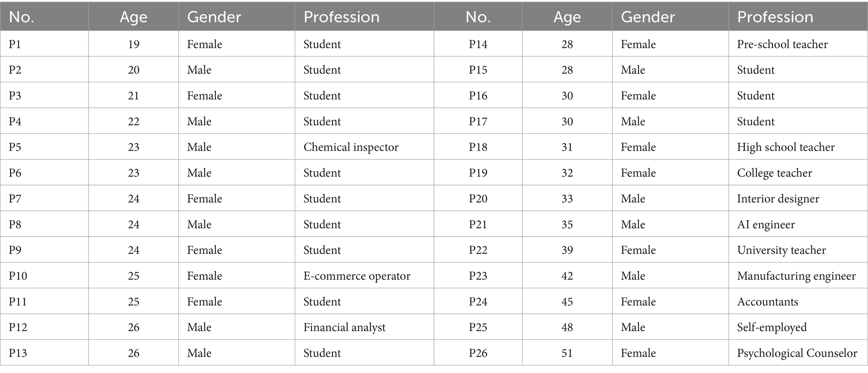This screenshot has width=868, height=373.
Task: Select the 'Accountants' profession cell
Action: 768,302
